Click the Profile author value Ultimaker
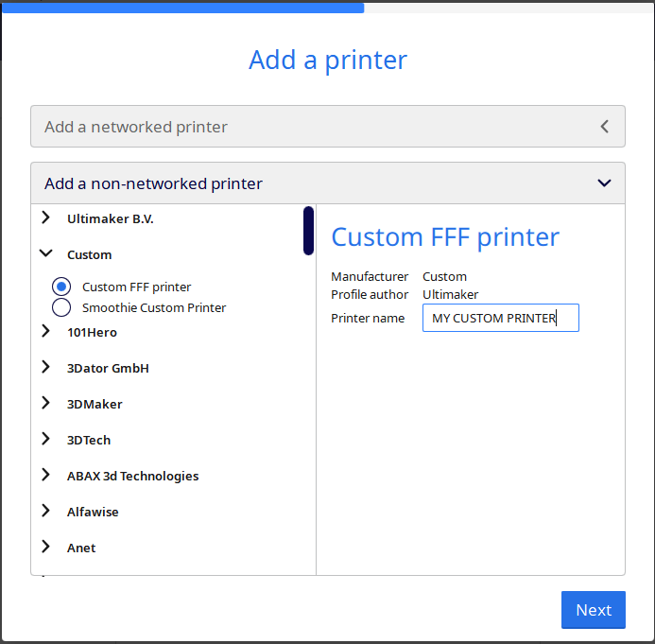This screenshot has width=655, height=644. point(450,295)
